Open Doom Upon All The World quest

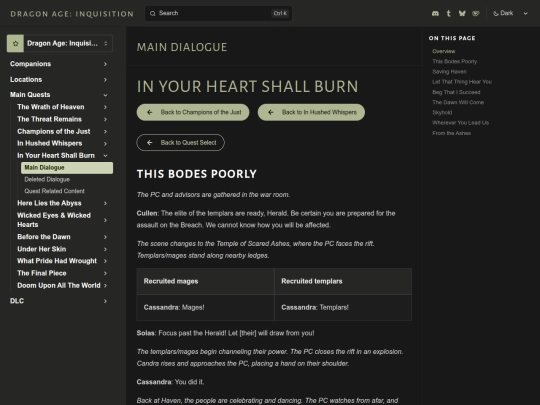[59, 285]
